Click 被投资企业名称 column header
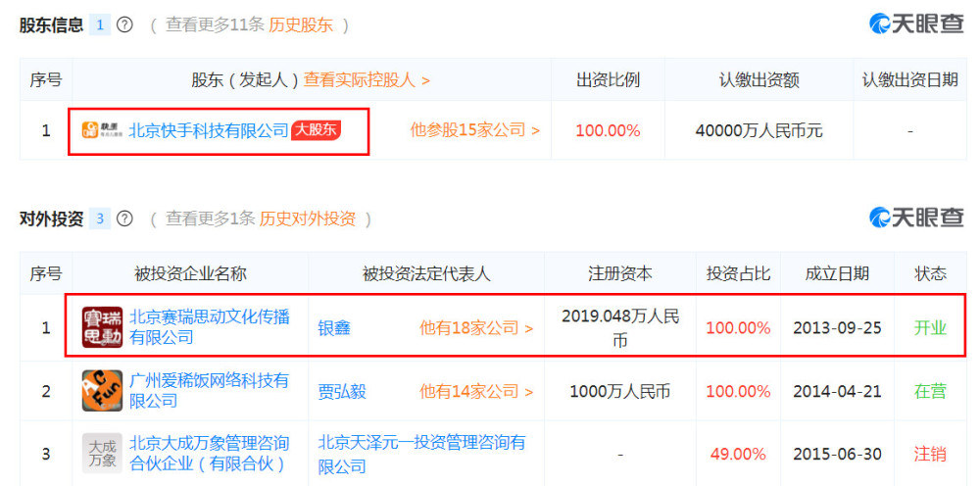This screenshot has width=980, height=486. click(191, 273)
